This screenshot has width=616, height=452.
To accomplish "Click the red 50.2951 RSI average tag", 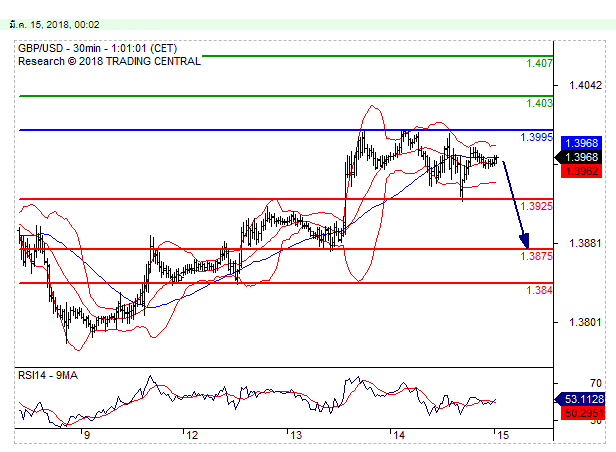I will (581, 412).
